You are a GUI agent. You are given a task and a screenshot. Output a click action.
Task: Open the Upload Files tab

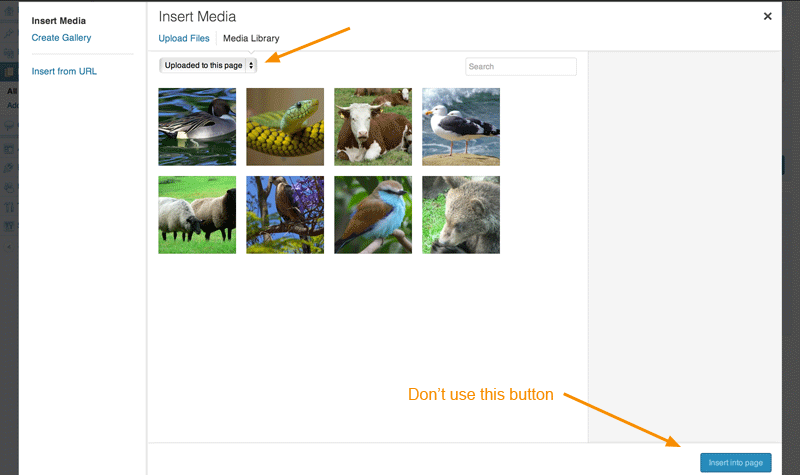[x=184, y=38]
